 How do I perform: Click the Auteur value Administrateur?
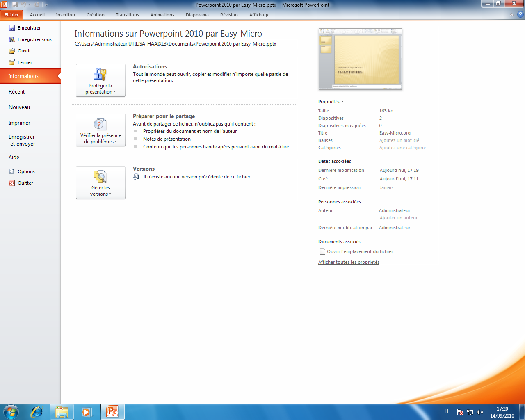pyautogui.click(x=395, y=210)
